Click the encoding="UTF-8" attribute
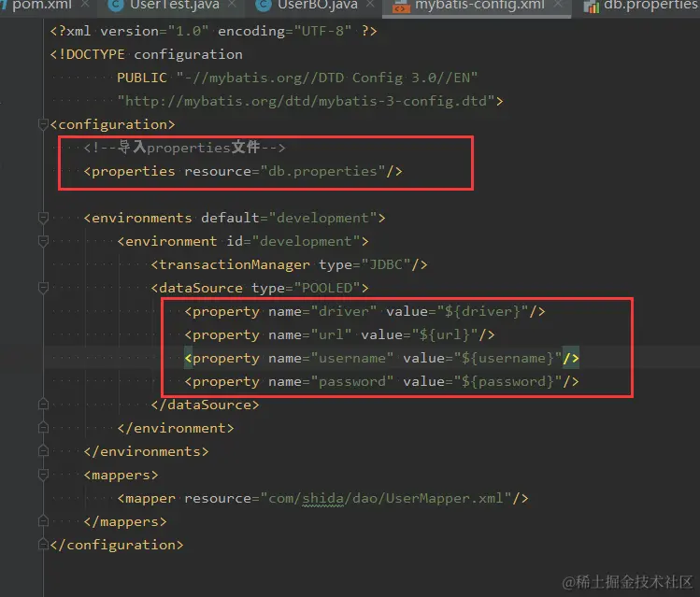This screenshot has width=700, height=597. pos(284,31)
